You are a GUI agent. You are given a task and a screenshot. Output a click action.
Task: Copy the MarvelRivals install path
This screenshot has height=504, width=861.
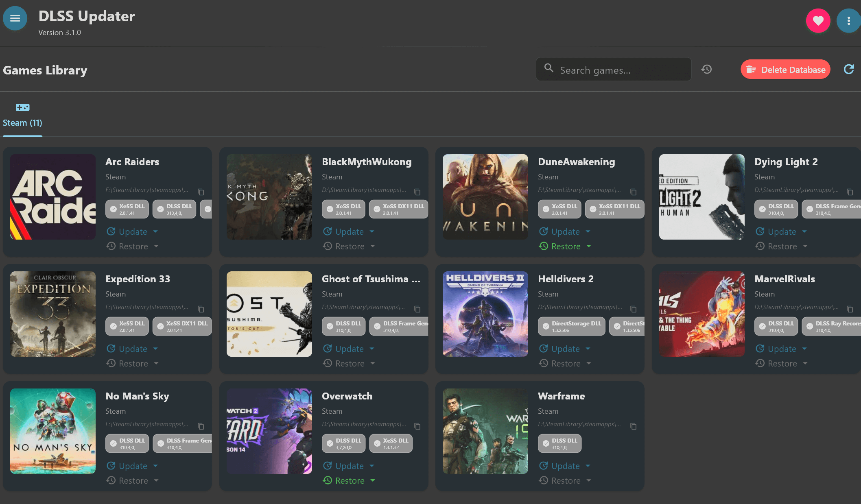pyautogui.click(x=850, y=309)
